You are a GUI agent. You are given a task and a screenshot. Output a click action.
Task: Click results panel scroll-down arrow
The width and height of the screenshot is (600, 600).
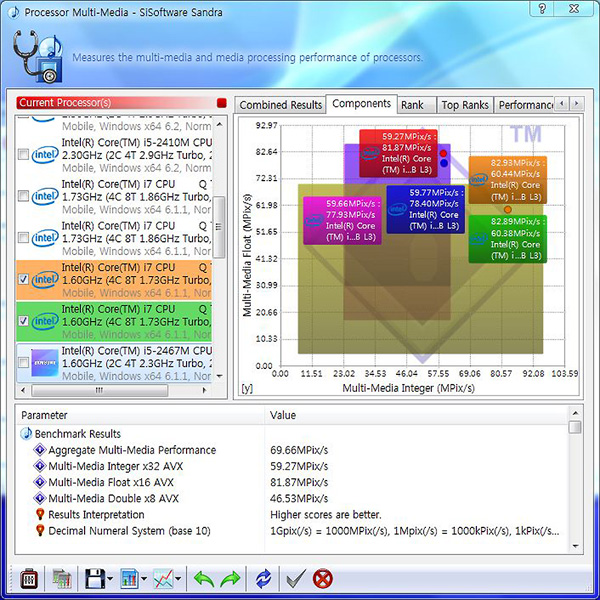[x=575, y=546]
